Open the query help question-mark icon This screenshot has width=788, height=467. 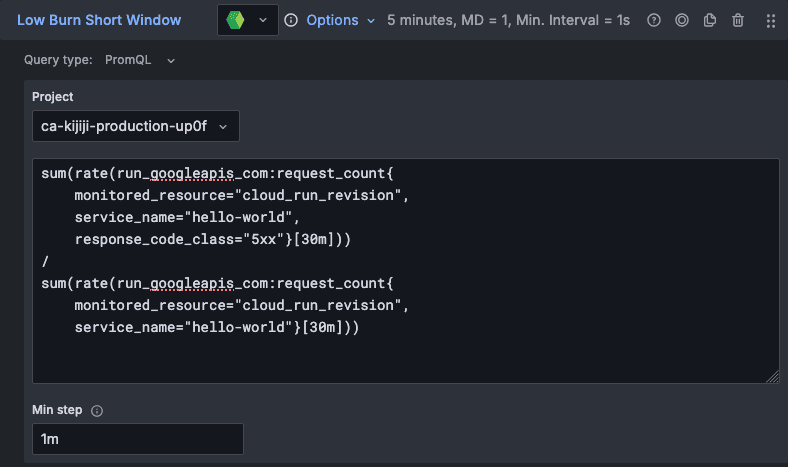[x=654, y=20]
